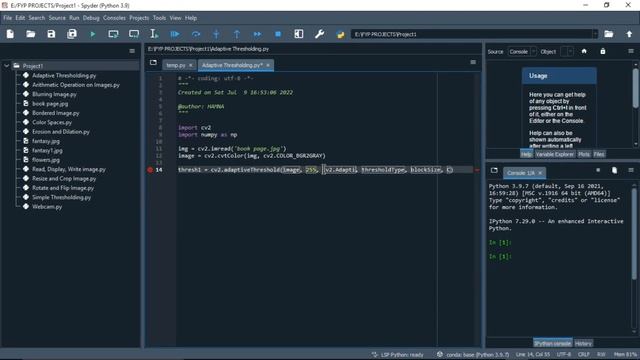
Task: Toggle the Help pane lock icon
Action: (x=603, y=51)
